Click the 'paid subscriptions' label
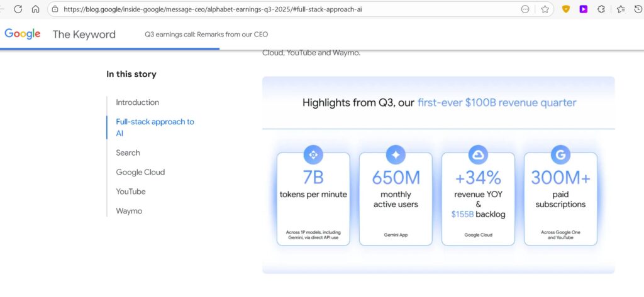 [560, 200]
